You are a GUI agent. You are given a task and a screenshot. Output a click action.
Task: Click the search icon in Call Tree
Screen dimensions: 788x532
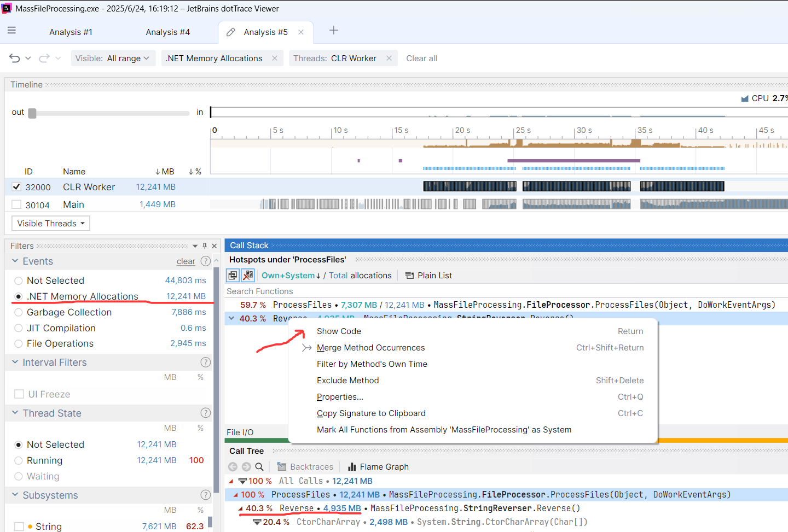[259, 466]
